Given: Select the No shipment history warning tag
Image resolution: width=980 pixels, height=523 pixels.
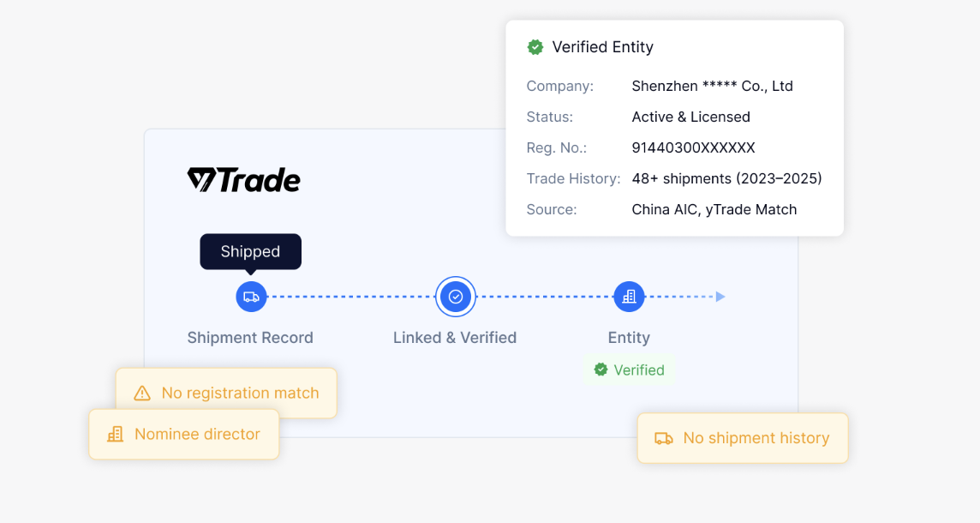Looking at the screenshot, I should click(743, 438).
